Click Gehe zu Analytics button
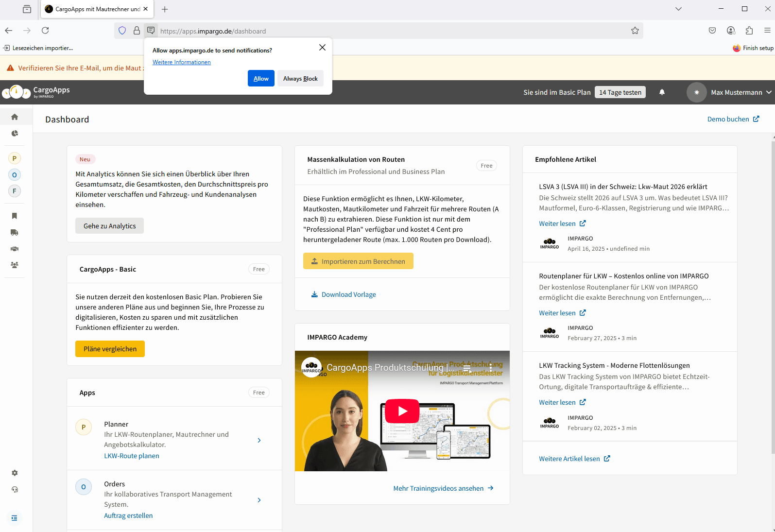Image resolution: width=775 pixels, height=532 pixels. tap(109, 226)
